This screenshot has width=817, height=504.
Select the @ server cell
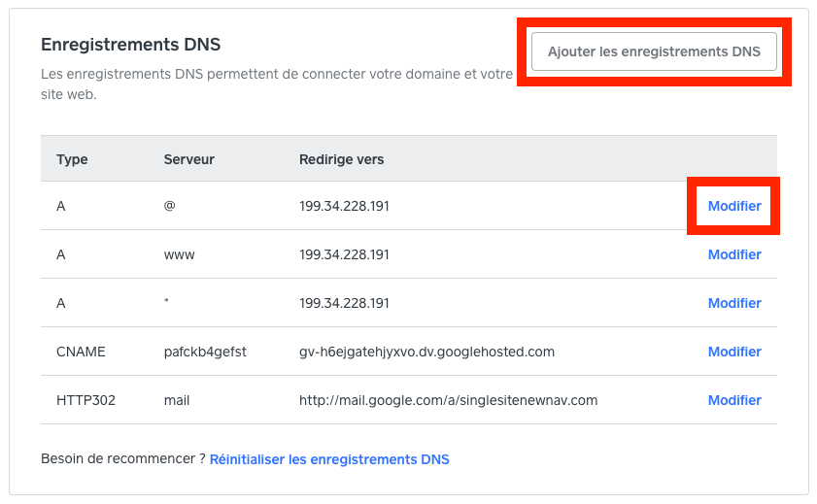pos(169,206)
